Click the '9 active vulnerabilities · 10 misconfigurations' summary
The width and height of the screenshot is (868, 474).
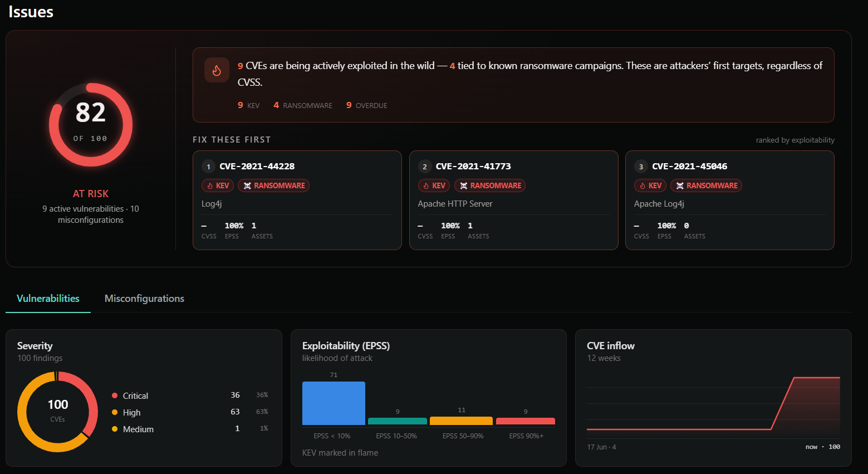coord(91,214)
